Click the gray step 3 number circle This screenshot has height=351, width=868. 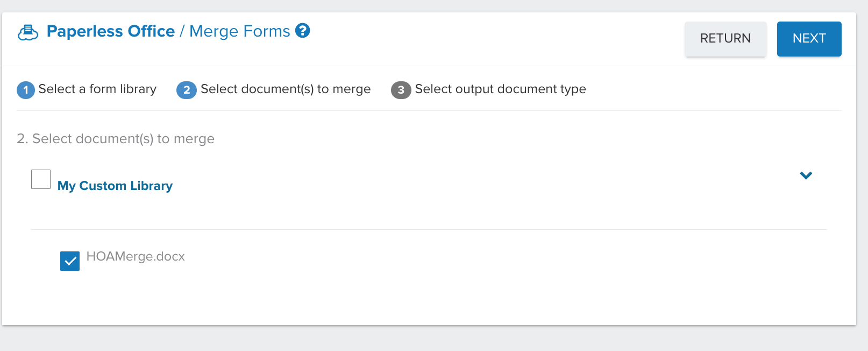coord(401,90)
